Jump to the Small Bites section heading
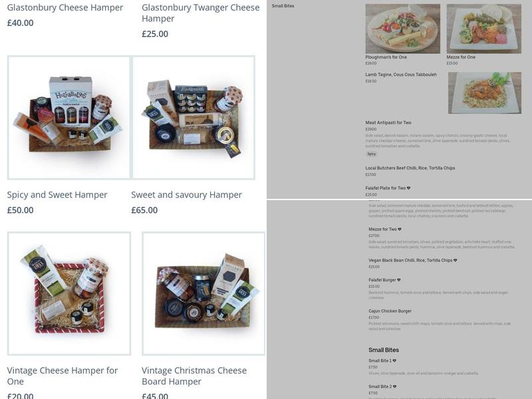This screenshot has width=532, height=399. (384, 350)
